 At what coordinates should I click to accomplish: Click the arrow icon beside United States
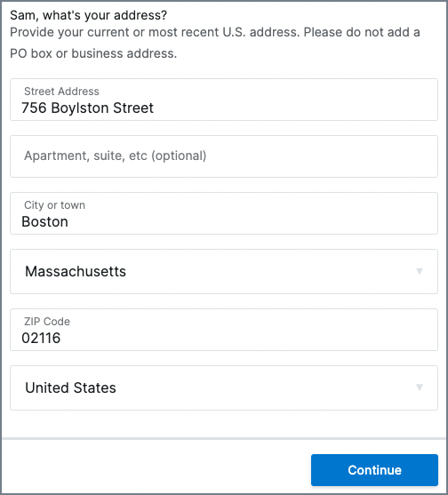point(420,387)
